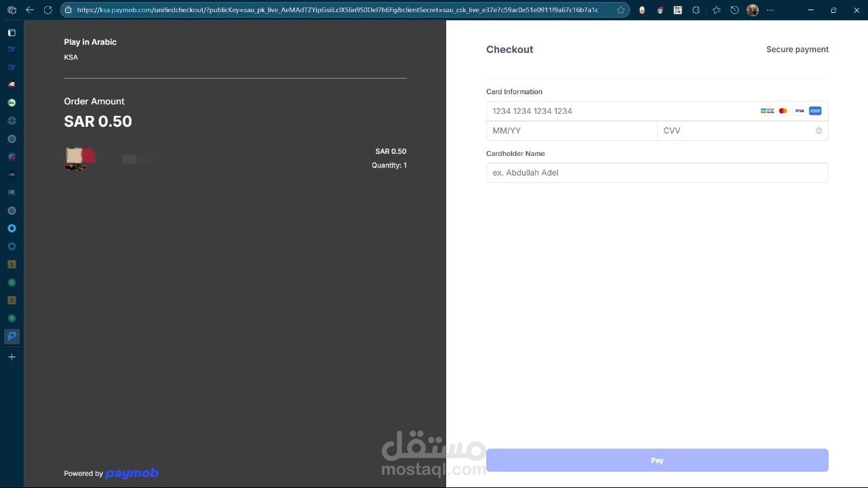The image size is (868, 488).
Task: Click the browser address bar URL
Action: [337, 10]
